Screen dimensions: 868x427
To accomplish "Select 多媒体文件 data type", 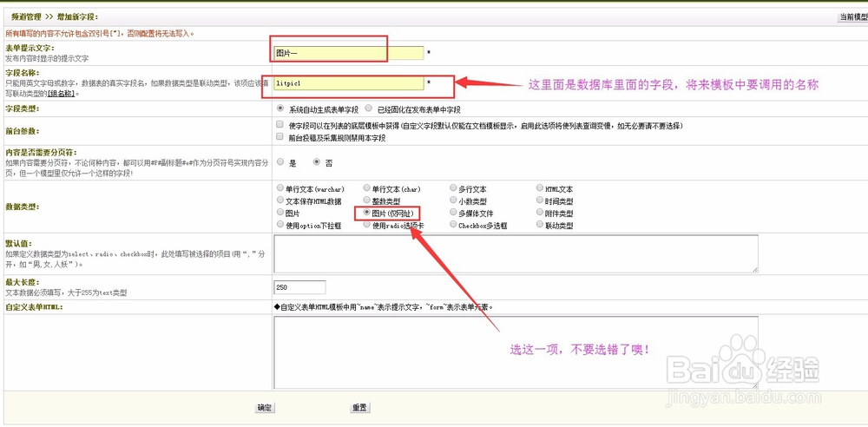I will (453, 213).
